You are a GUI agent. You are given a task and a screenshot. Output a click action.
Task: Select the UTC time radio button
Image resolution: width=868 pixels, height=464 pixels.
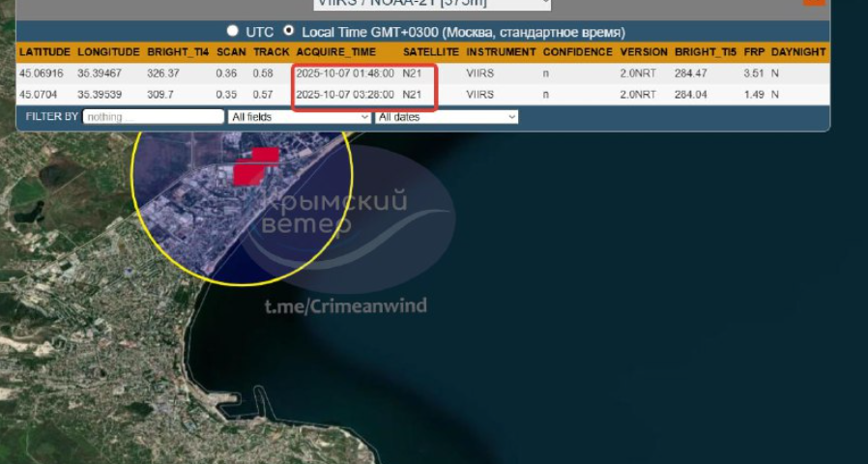click(x=232, y=32)
